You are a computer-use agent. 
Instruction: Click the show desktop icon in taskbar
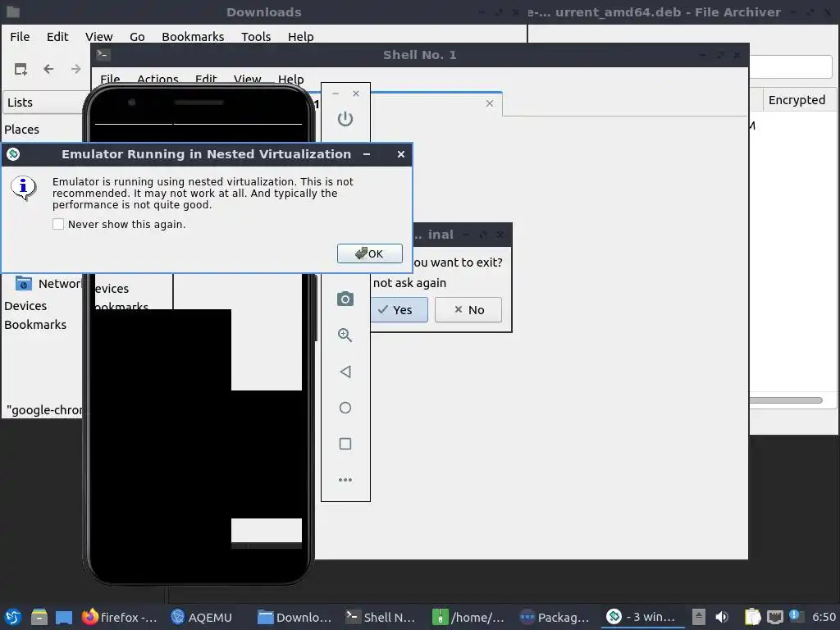click(x=64, y=617)
